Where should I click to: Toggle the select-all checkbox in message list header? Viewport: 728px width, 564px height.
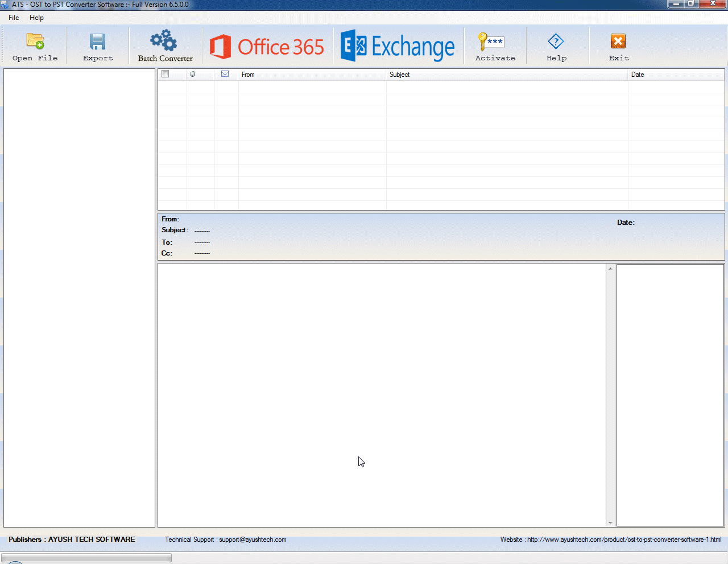click(166, 74)
